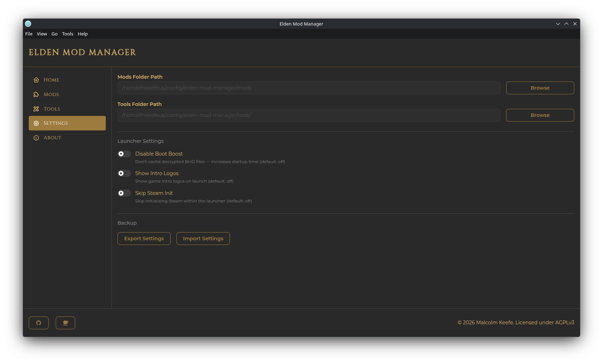Click the About info icon in sidebar
The height and width of the screenshot is (364, 603).
36,138
